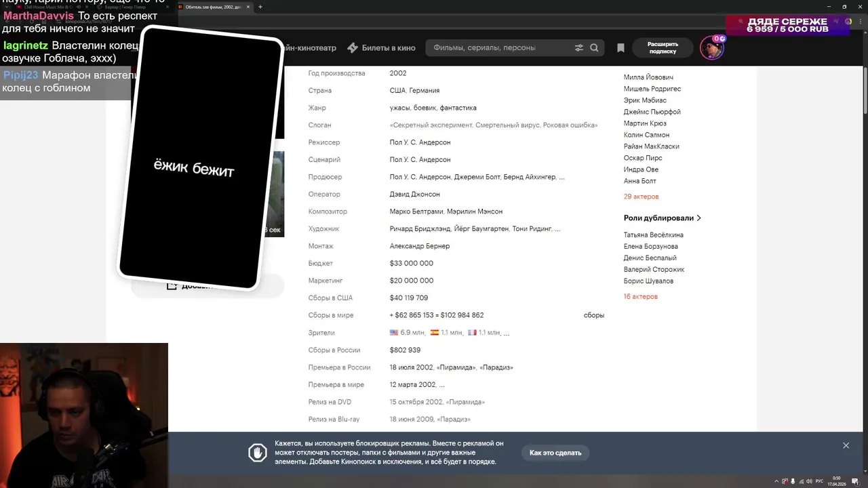Click the hand stop icon in banner
868x488 pixels.
coord(258,453)
